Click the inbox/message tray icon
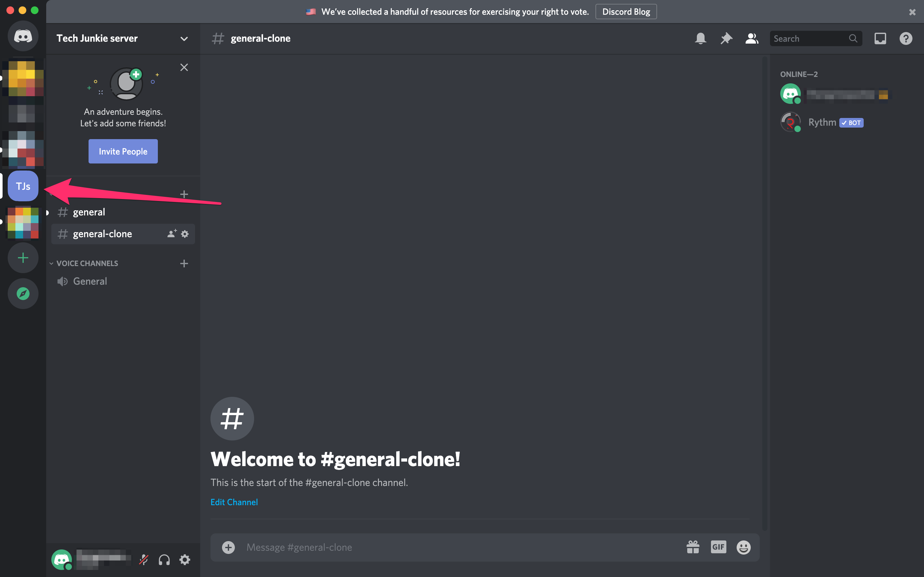 point(880,38)
